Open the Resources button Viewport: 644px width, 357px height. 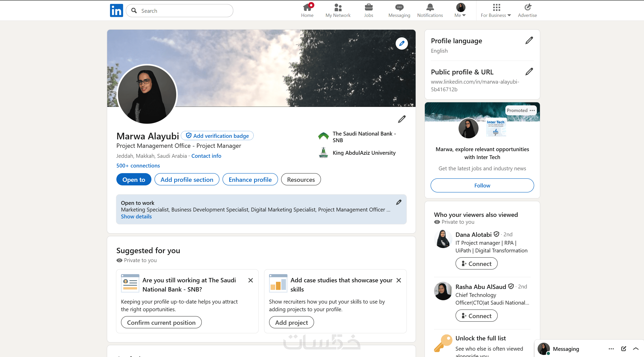pyautogui.click(x=301, y=180)
